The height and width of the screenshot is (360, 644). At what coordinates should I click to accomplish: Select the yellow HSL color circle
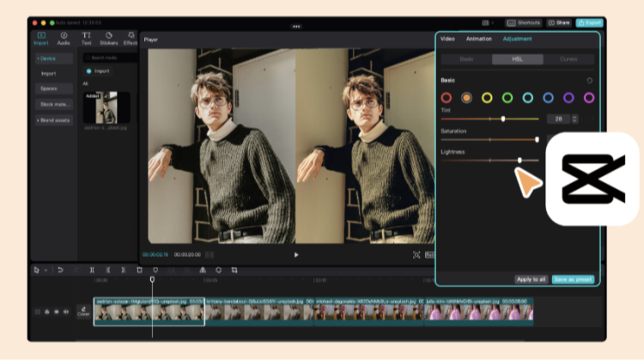[x=487, y=98]
